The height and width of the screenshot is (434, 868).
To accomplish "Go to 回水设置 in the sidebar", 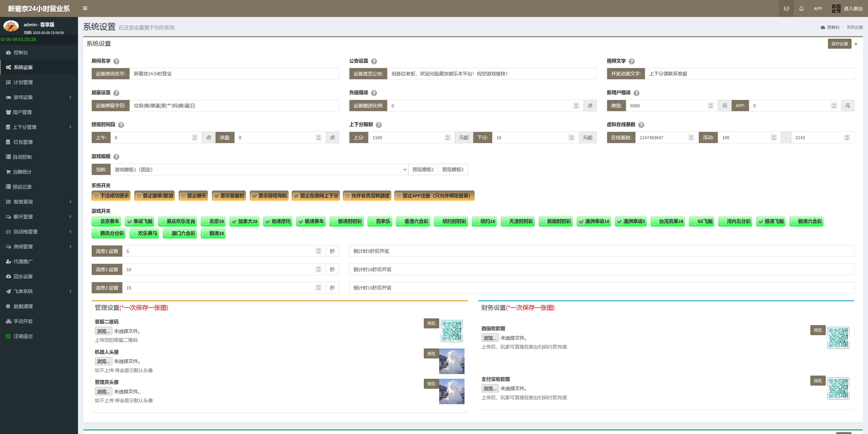I will click(x=23, y=276).
